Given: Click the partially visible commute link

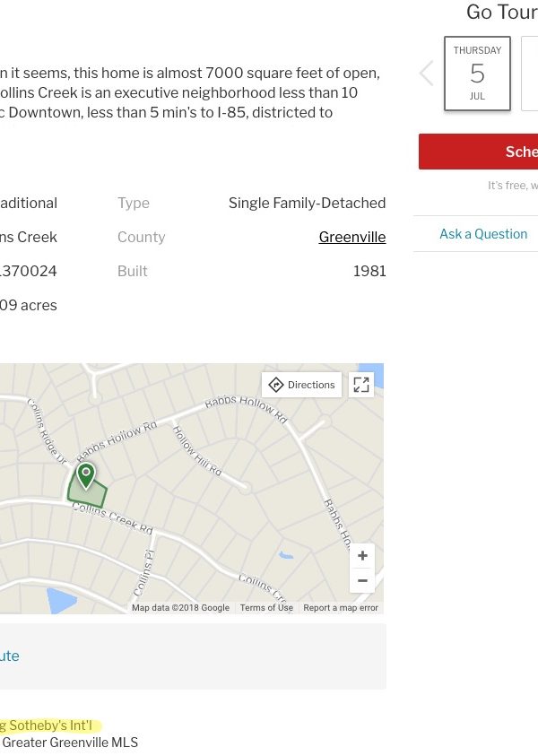Looking at the screenshot, I should point(10,656).
